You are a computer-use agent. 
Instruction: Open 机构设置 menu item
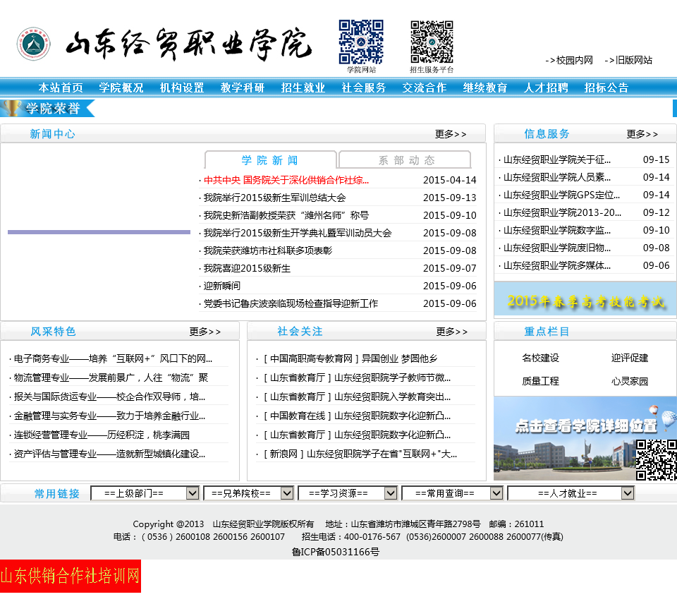click(182, 87)
